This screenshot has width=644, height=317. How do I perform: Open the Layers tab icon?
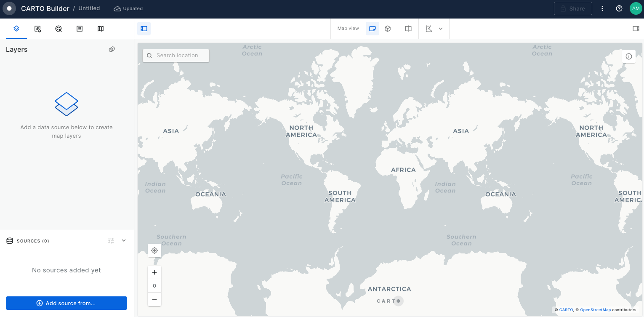pos(16,29)
